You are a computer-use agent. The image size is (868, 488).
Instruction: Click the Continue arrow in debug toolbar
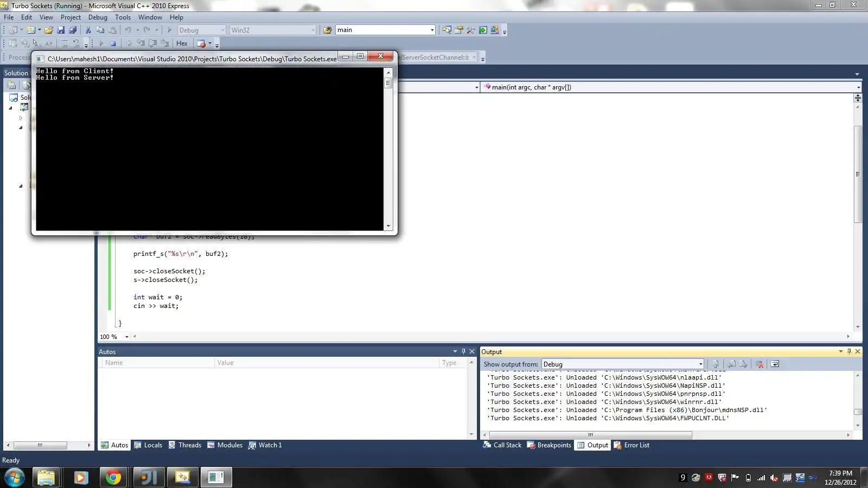click(x=101, y=43)
